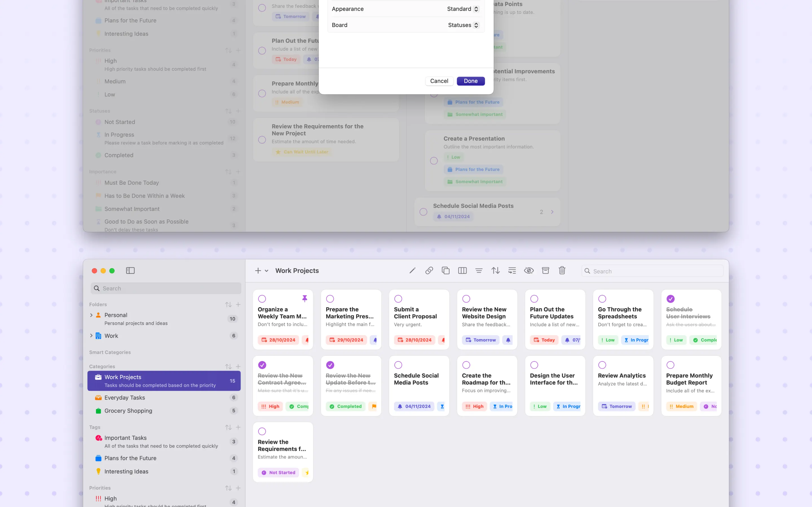The width and height of the screenshot is (812, 507).
Task: Toggle the sidebar panel icon
Action: click(130, 271)
